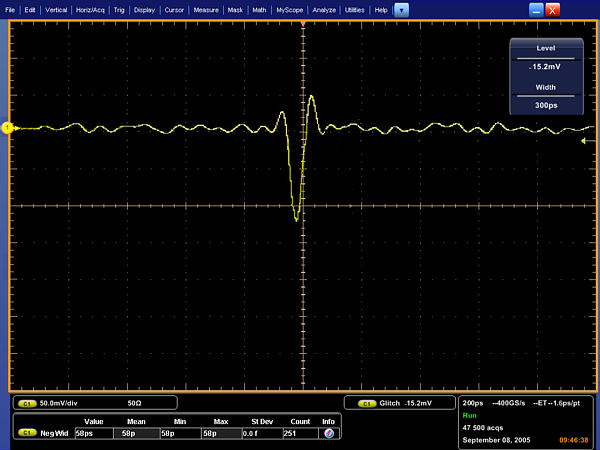Click the channel 1 ground reference marker
Screen dimensions: 600x450
7,127
